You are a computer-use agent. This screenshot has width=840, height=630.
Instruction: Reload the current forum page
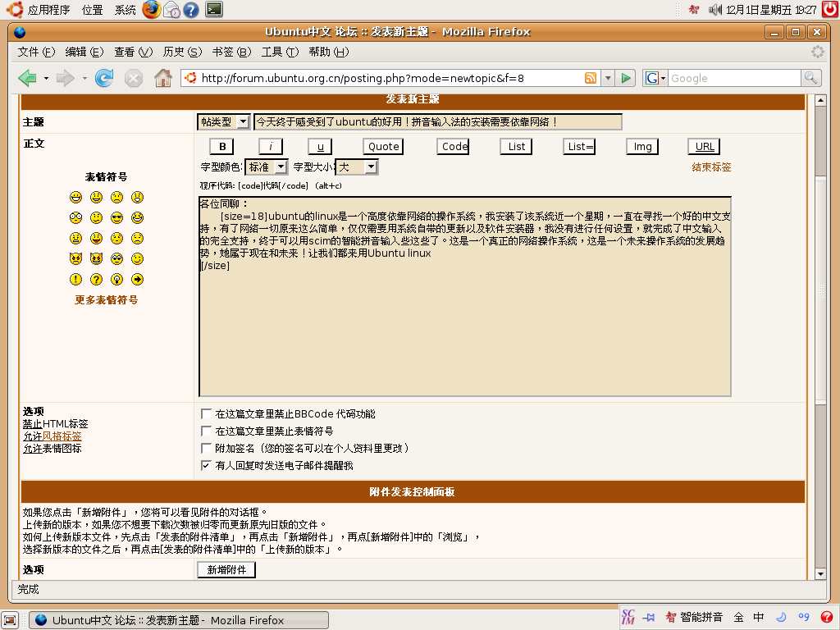[104, 78]
